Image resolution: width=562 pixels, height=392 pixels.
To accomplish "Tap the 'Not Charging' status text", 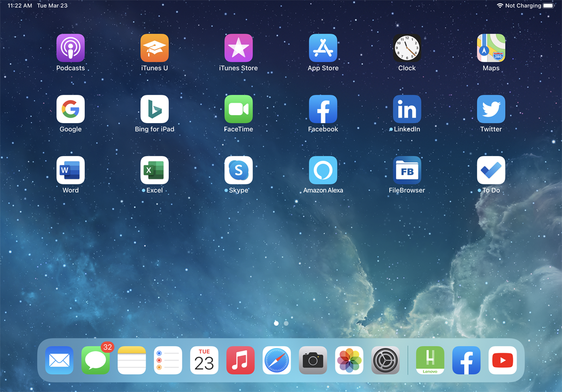I will [x=523, y=6].
